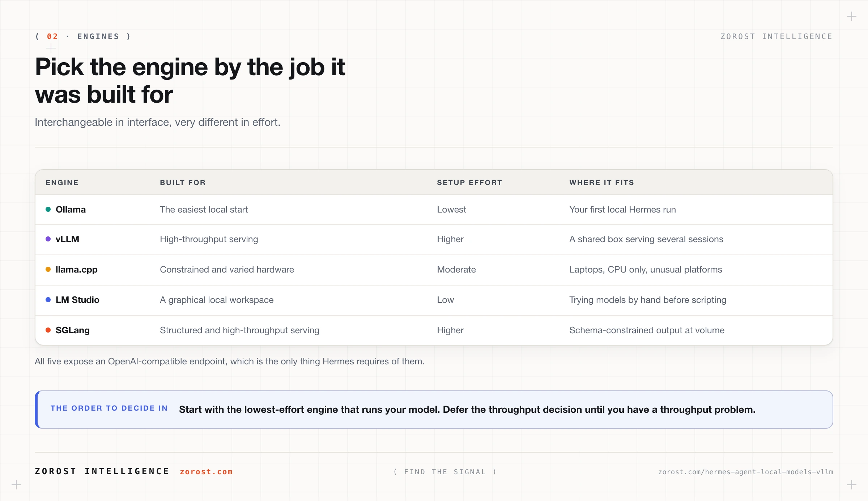
Task: Click the ZOROST INTELLIGENCE header text
Action: 776,37
